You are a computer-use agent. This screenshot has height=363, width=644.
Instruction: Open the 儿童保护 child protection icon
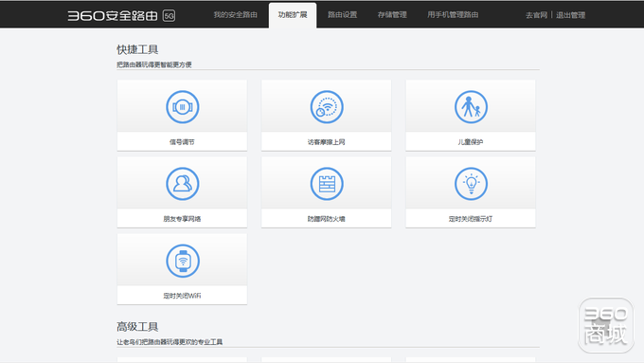point(471,107)
